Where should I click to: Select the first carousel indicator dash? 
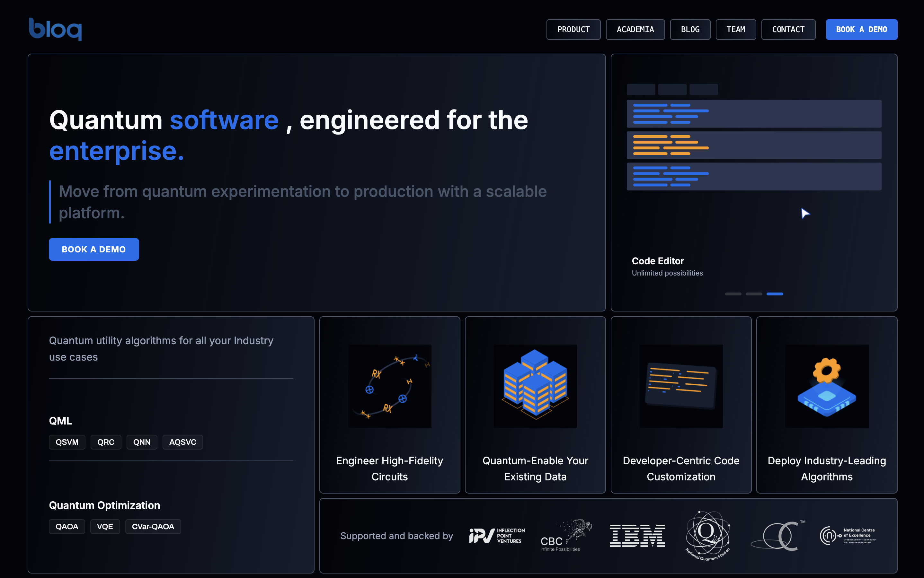[x=733, y=293]
